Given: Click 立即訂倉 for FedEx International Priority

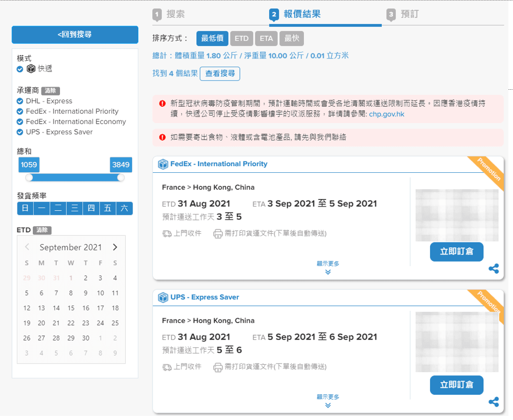Looking at the screenshot, I should (457, 252).
